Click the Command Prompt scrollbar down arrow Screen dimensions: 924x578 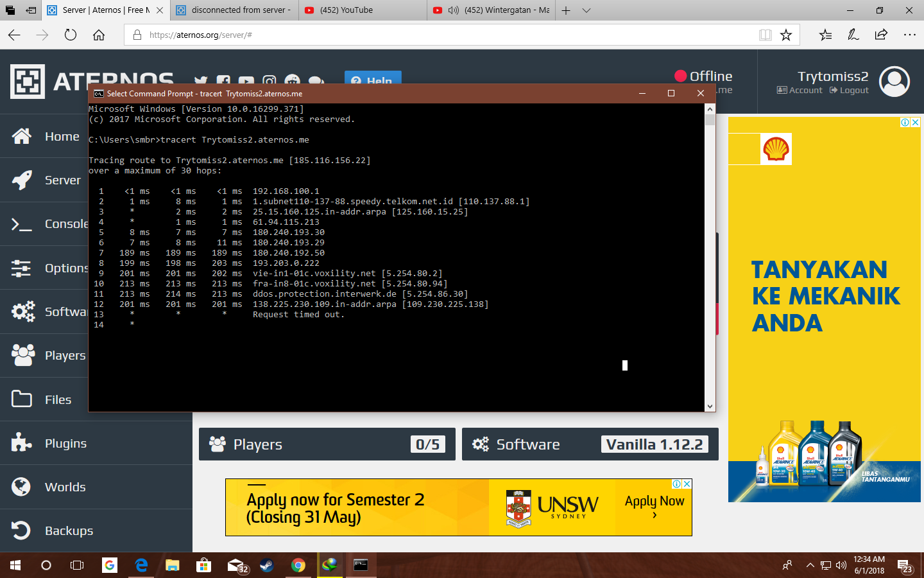pos(710,406)
